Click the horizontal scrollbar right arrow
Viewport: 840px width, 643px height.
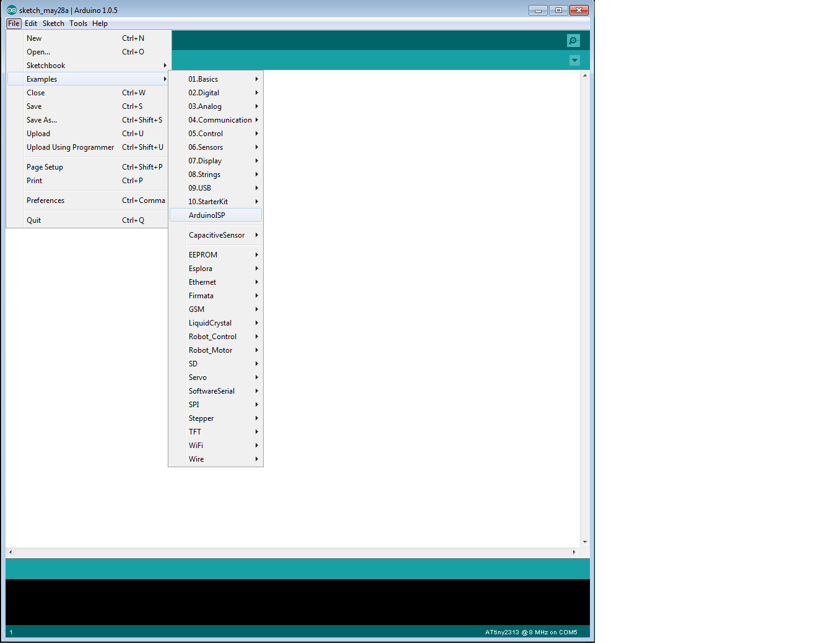(x=574, y=552)
